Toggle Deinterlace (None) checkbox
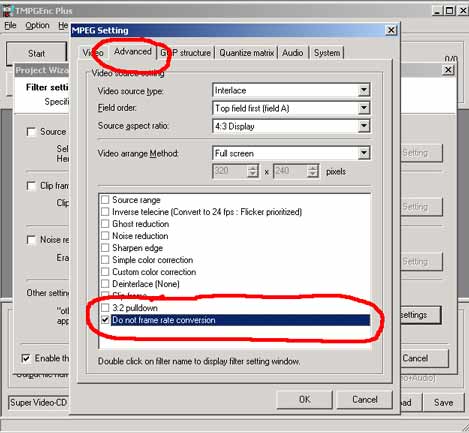The image size is (469, 433). point(105,284)
